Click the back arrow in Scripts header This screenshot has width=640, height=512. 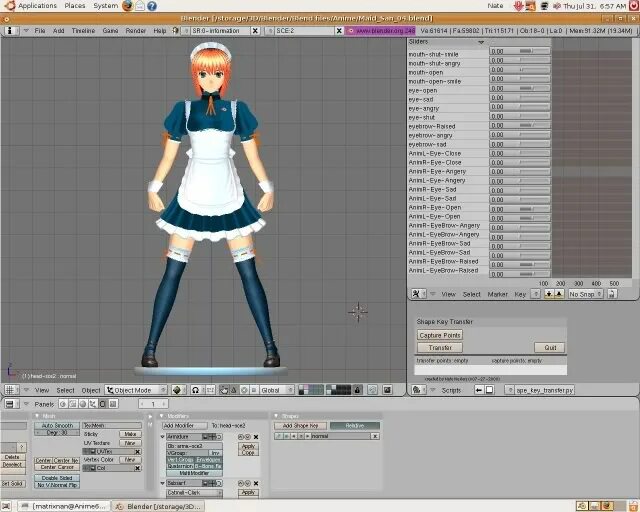point(479,390)
